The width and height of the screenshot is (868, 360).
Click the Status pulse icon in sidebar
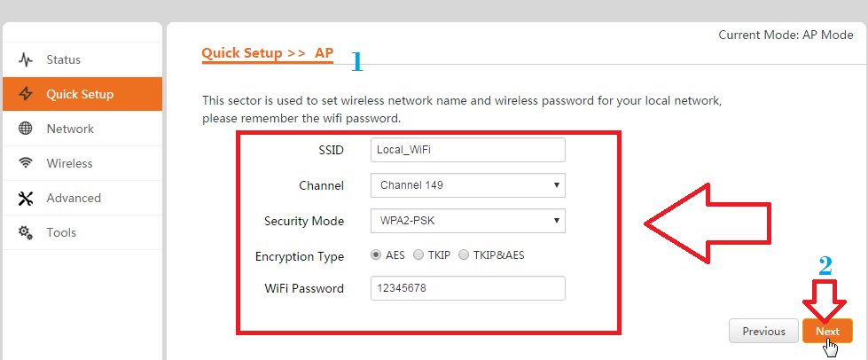(26, 60)
